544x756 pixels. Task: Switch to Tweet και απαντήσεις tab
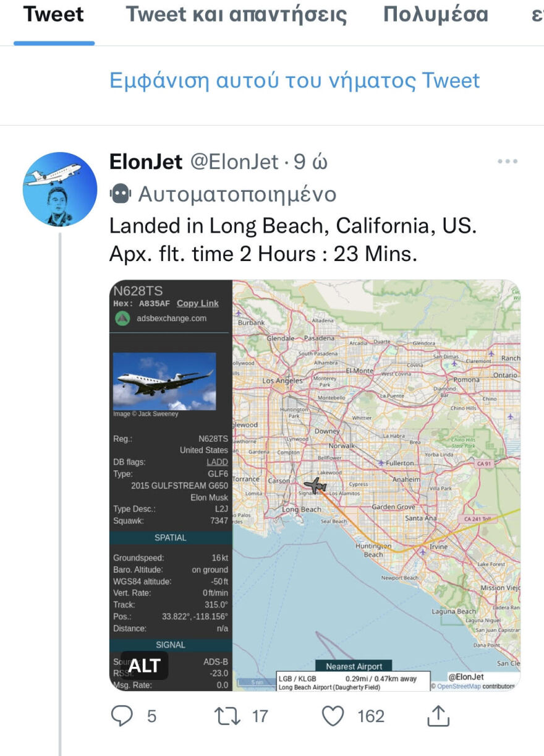pos(236,15)
